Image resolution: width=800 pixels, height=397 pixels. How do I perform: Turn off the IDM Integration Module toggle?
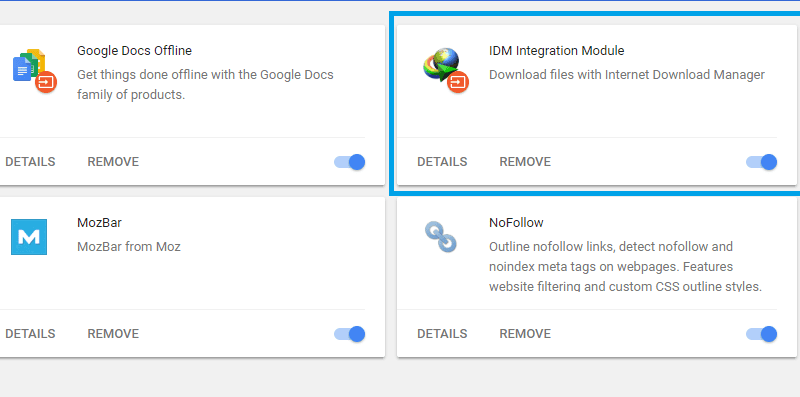[762, 162]
